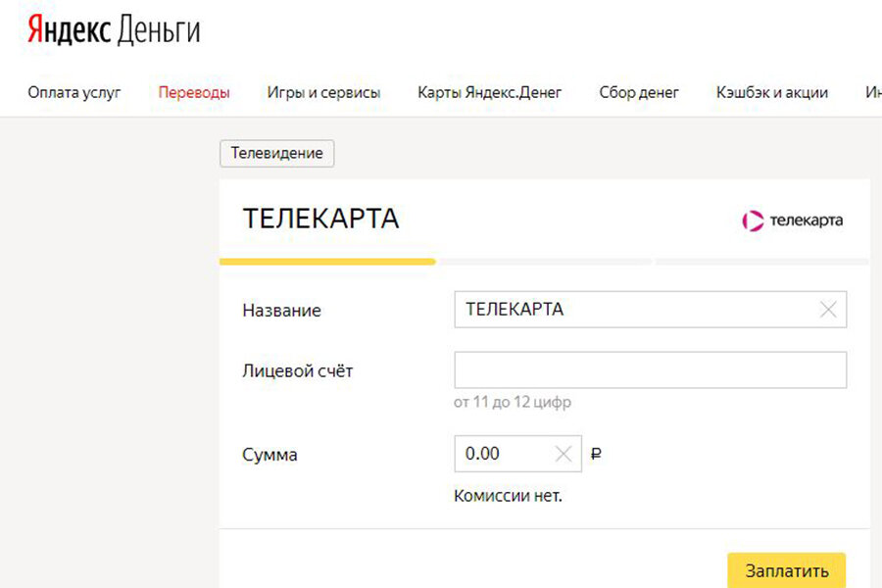Open Переводы menu item
Image resolution: width=882 pixels, height=588 pixels.
(194, 92)
